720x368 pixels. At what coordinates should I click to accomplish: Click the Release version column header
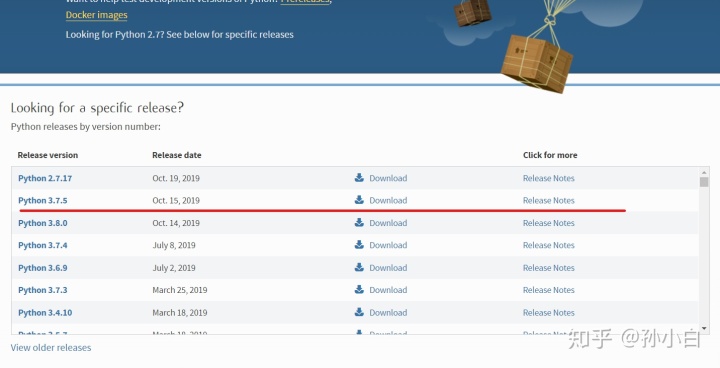tap(48, 155)
